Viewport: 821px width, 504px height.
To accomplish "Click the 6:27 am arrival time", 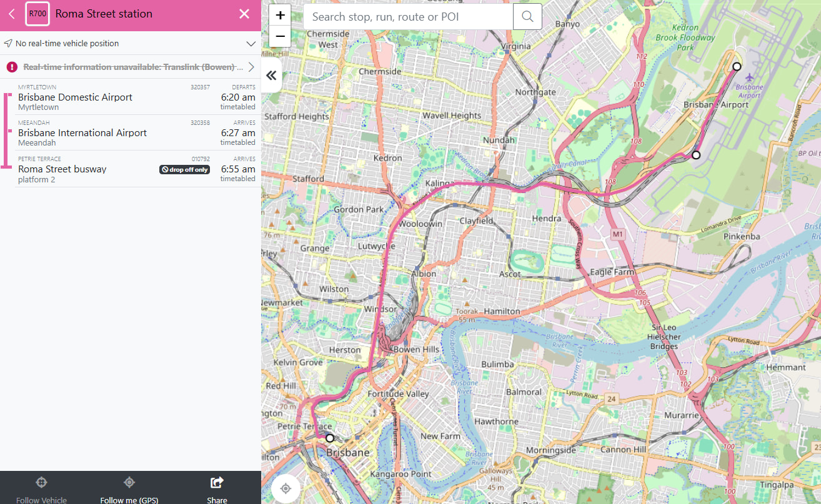I will pos(238,133).
